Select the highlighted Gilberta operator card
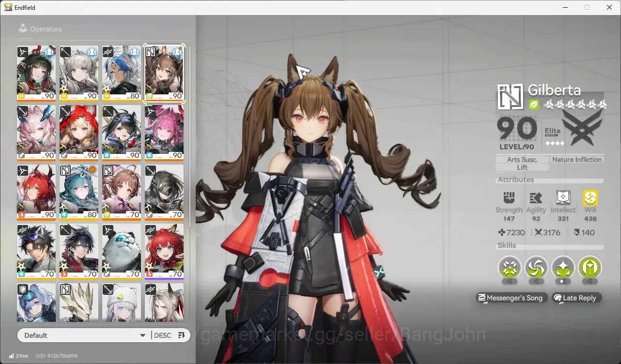621x364 pixels. (x=164, y=74)
